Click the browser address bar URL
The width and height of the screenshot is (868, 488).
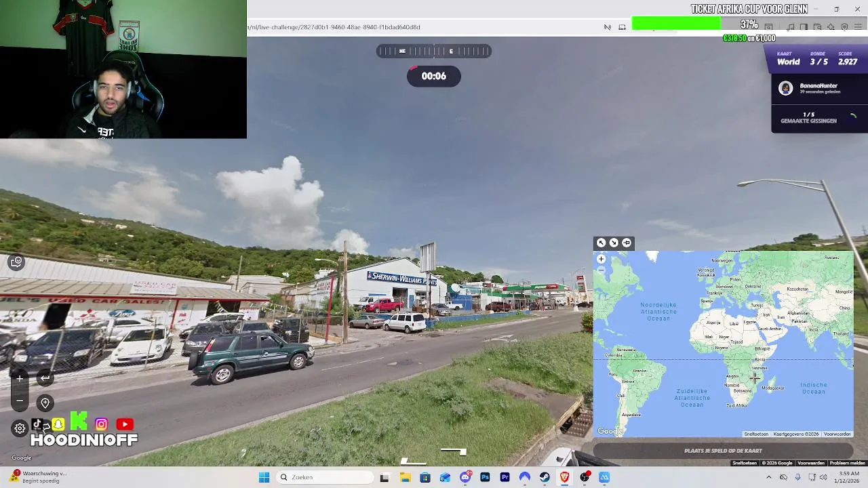[x=334, y=27]
